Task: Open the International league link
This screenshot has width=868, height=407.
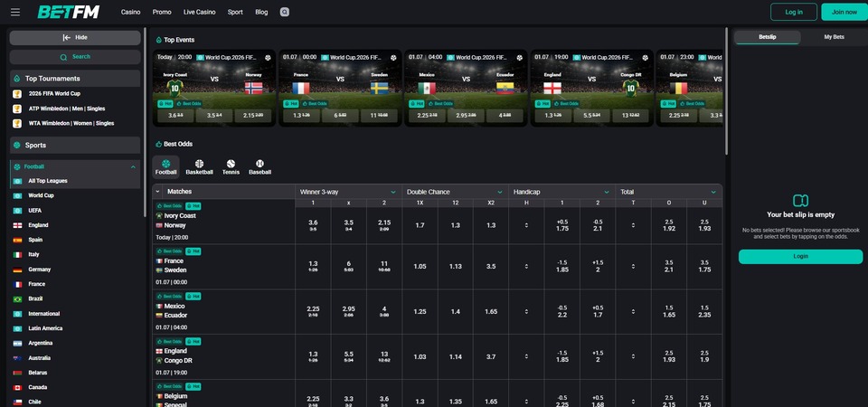Action: (x=43, y=314)
